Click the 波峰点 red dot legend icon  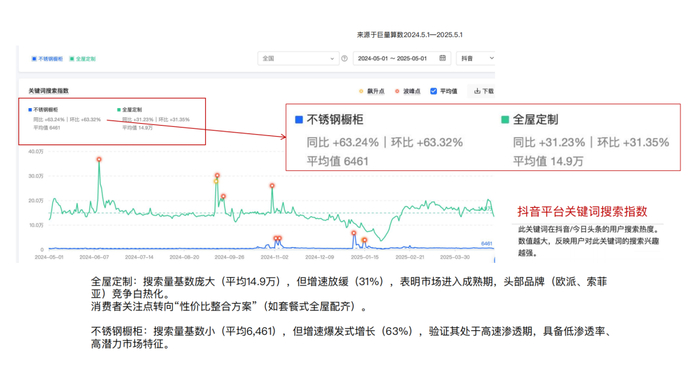pos(397,91)
